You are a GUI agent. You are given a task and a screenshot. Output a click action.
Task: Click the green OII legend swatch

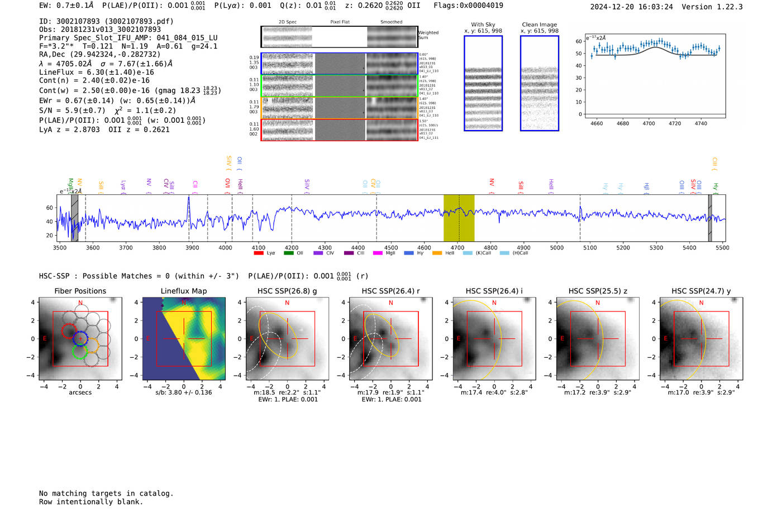[x=289, y=253]
